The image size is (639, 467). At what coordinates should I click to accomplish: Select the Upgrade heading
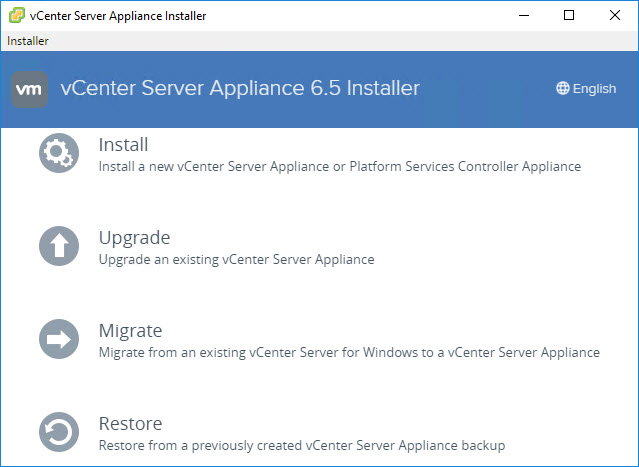134,238
